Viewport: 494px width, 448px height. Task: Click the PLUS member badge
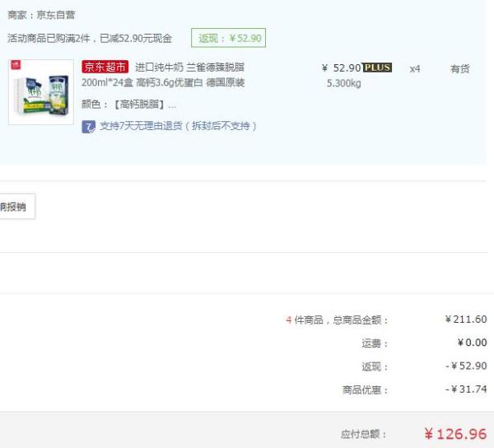[377, 68]
